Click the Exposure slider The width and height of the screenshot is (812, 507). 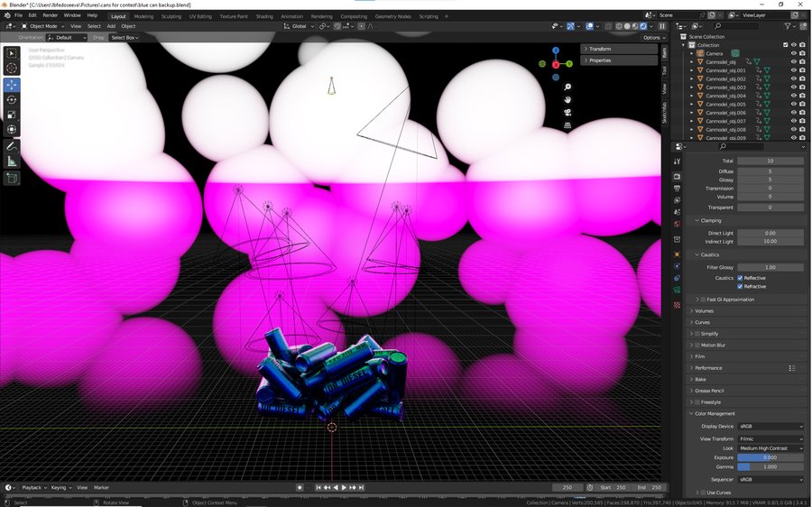tap(770, 457)
